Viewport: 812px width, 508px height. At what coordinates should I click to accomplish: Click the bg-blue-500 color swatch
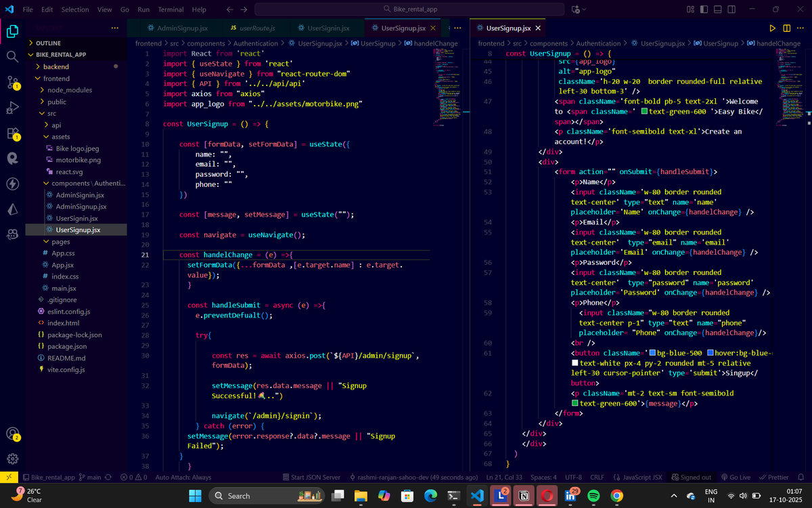point(652,353)
